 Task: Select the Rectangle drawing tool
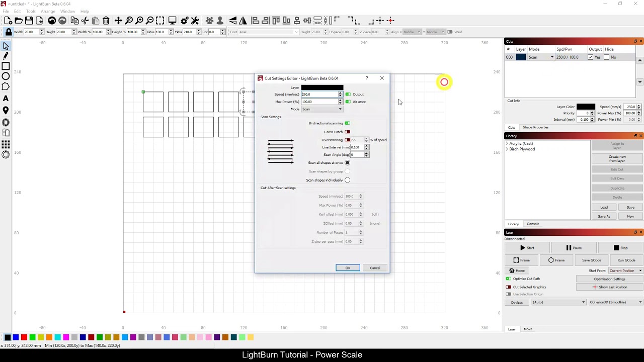point(6,66)
